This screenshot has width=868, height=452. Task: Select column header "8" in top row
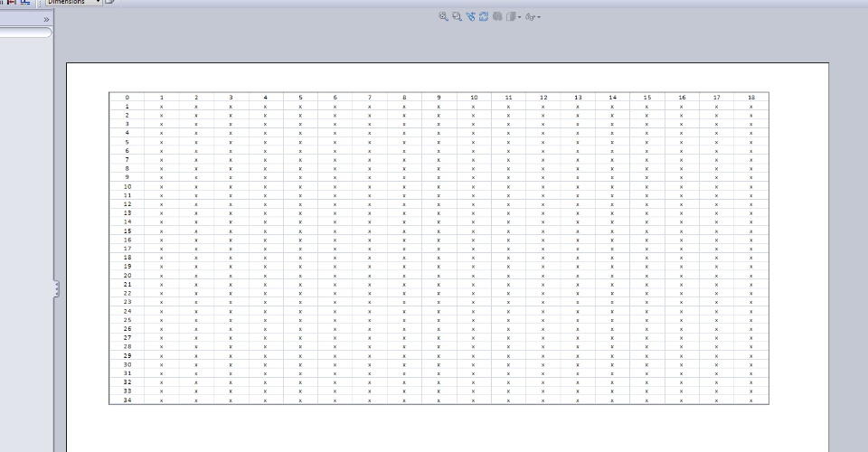click(x=404, y=98)
